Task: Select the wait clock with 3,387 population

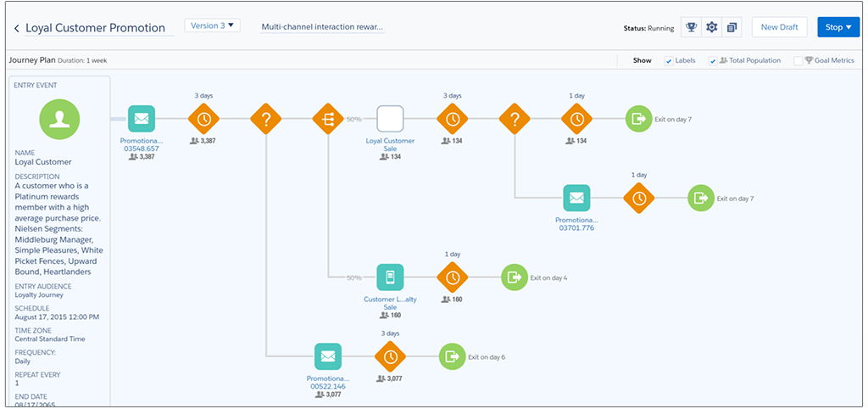Action: tap(203, 119)
